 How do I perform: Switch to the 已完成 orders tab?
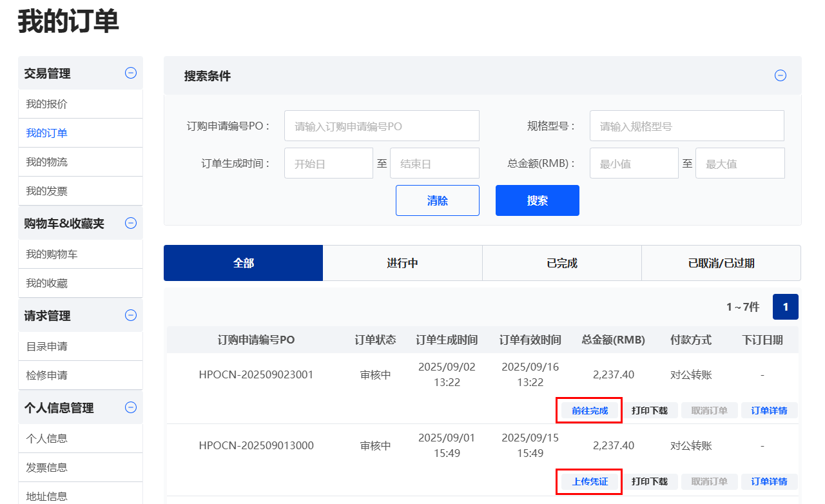pyautogui.click(x=561, y=263)
